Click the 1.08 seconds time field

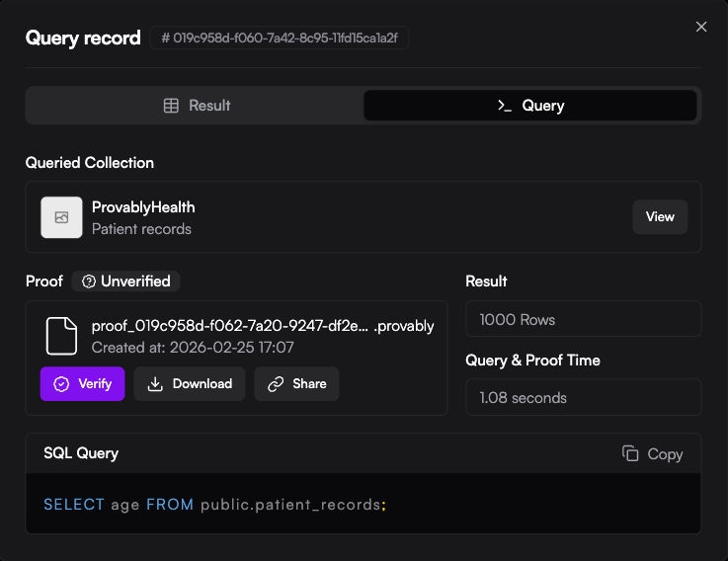click(583, 397)
